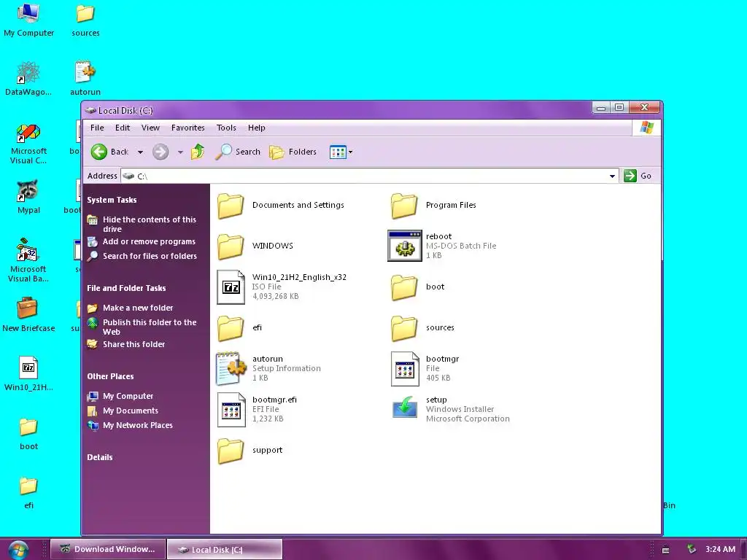This screenshot has width=747, height=560.
Task: Open the View menu
Action: [x=150, y=128]
